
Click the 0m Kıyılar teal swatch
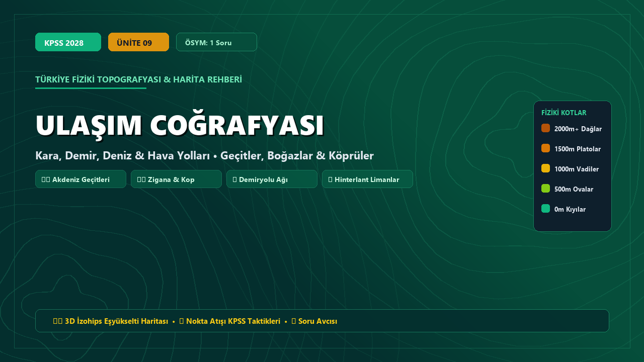coord(545,209)
